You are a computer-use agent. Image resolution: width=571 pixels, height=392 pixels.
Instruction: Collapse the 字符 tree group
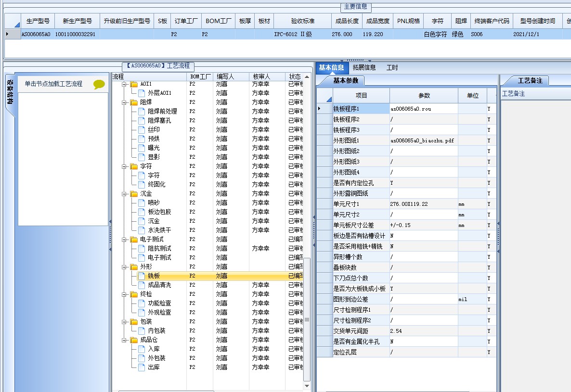click(x=124, y=166)
